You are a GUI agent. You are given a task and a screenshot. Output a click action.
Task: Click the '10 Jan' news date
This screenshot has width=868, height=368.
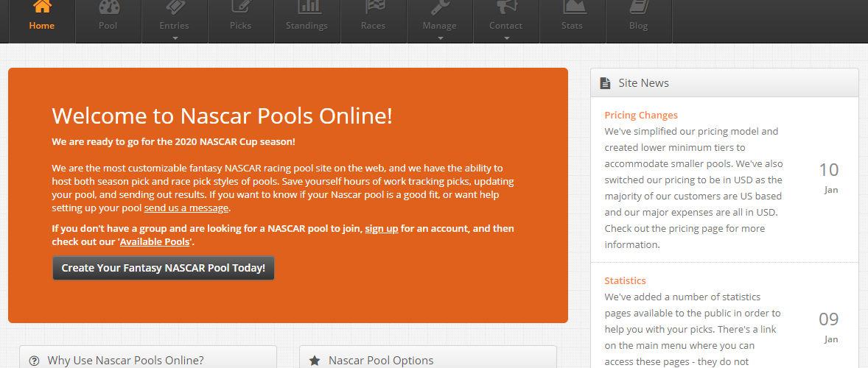[x=829, y=177]
